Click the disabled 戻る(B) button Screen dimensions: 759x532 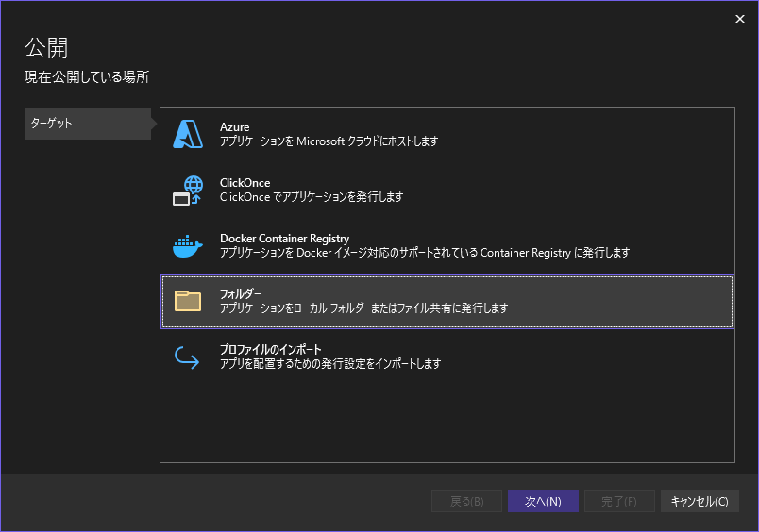(x=466, y=502)
